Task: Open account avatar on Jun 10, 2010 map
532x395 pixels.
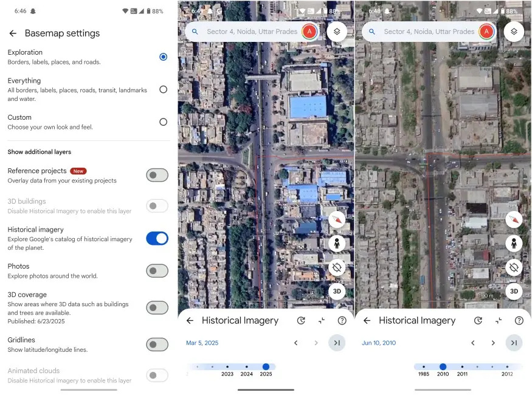Action: pos(486,32)
